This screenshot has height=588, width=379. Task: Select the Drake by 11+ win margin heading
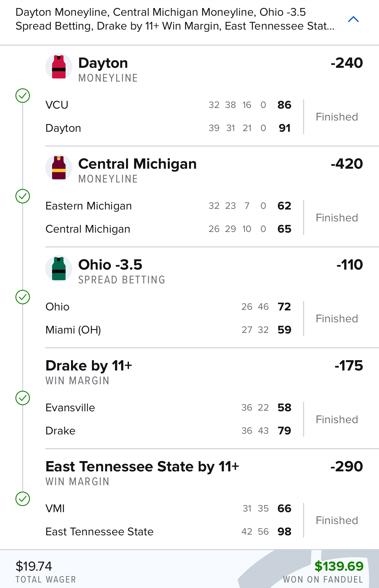coord(89,366)
